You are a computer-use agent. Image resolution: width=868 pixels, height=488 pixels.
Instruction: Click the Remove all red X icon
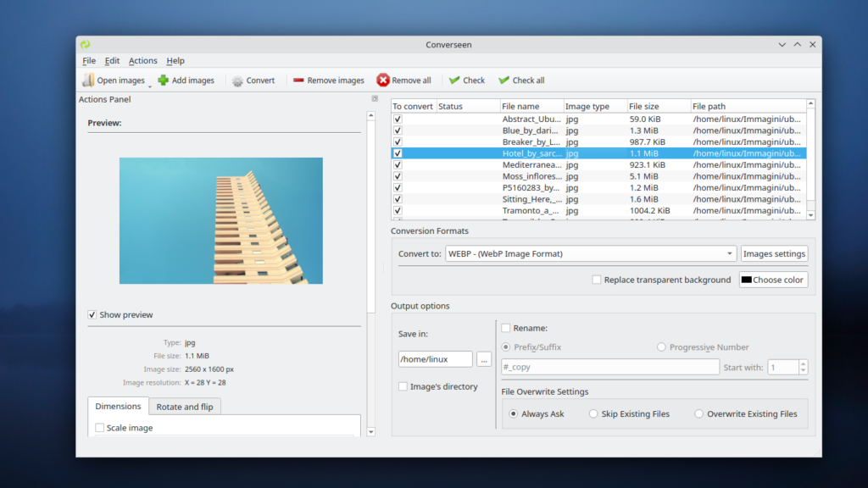coord(383,80)
